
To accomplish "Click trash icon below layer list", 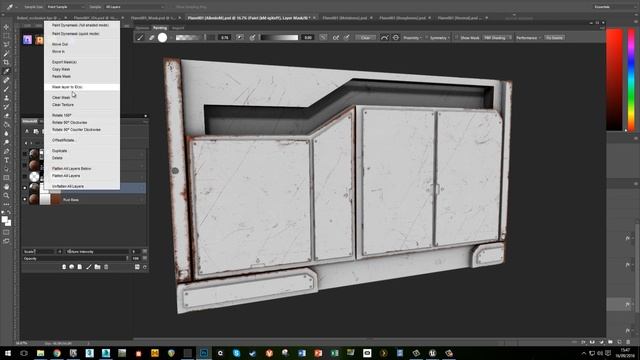I will (106, 267).
